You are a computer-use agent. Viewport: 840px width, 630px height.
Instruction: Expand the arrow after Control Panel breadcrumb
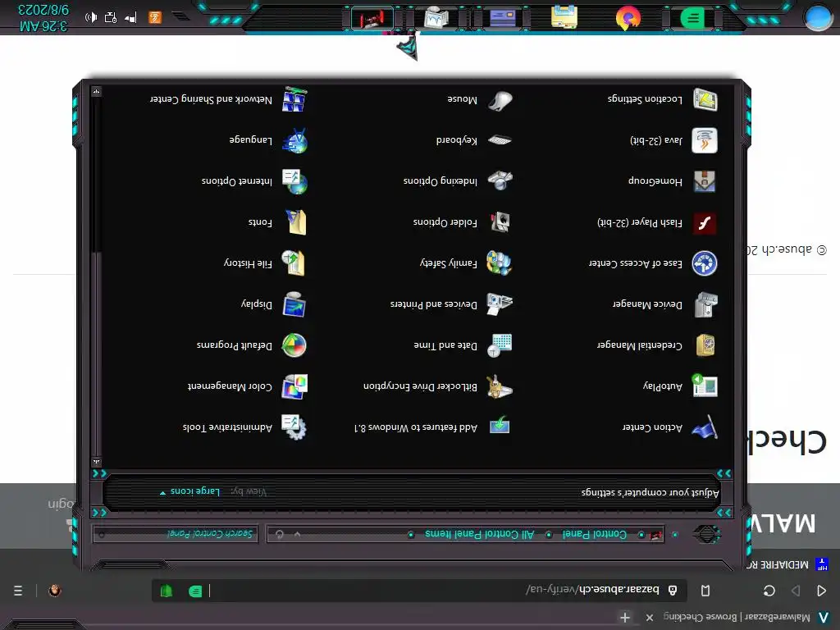549,535
